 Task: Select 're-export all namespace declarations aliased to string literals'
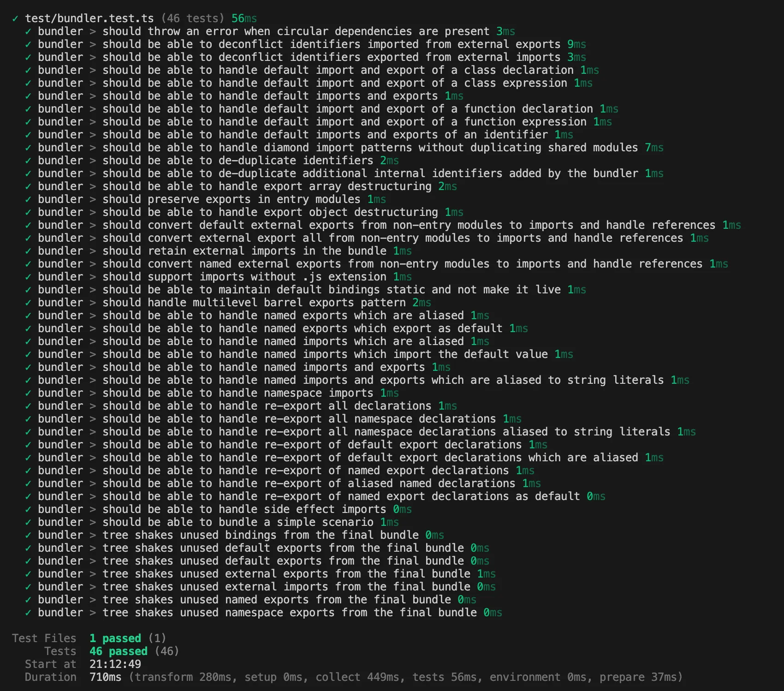(360, 432)
